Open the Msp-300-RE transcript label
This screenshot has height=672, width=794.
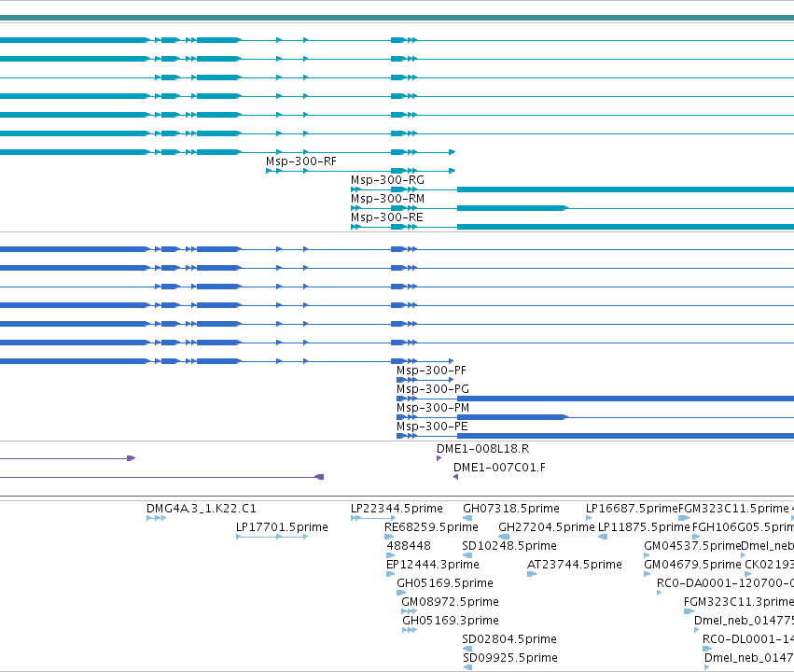387,217
